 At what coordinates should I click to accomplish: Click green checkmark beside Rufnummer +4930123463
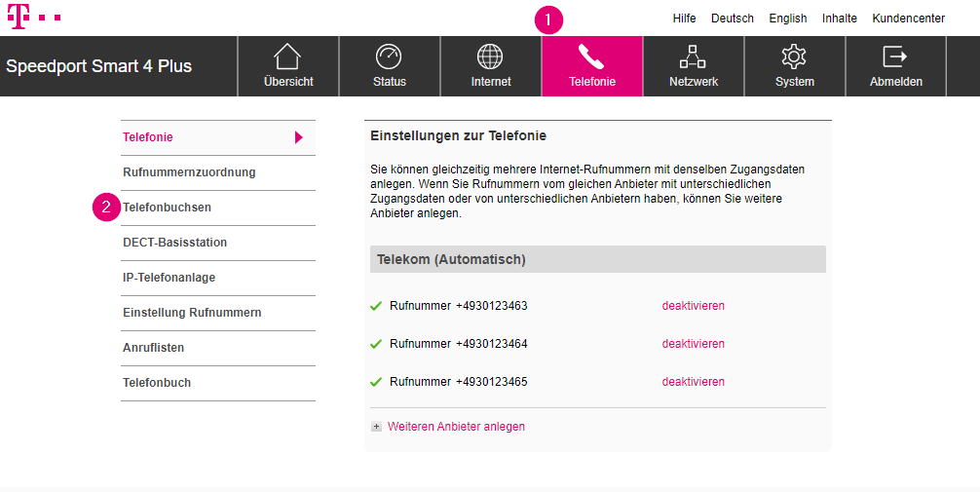point(376,306)
